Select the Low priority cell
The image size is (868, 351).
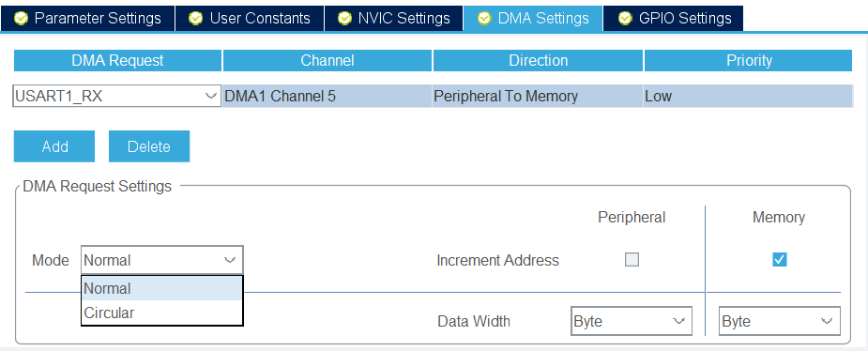[749, 97]
